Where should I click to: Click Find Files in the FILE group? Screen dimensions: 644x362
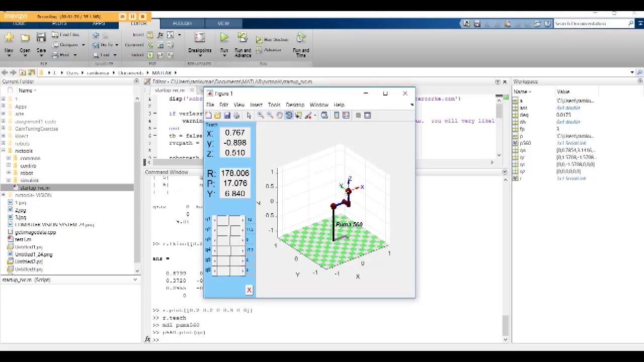pyautogui.click(x=65, y=35)
